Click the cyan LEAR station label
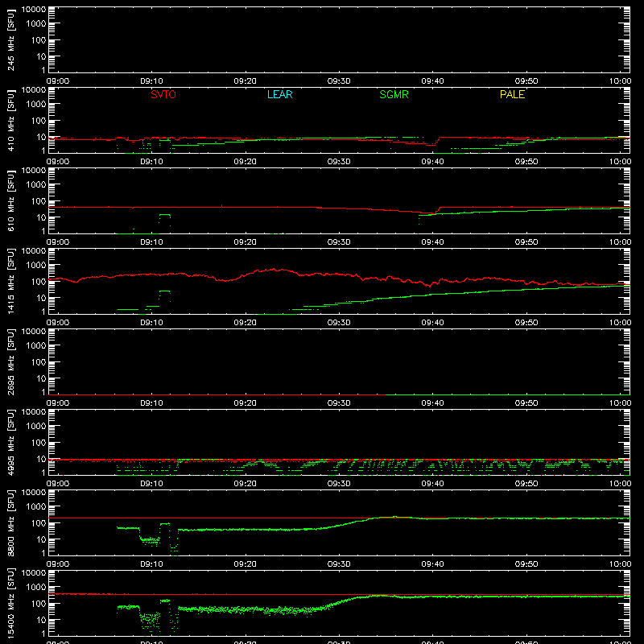 pos(279,94)
